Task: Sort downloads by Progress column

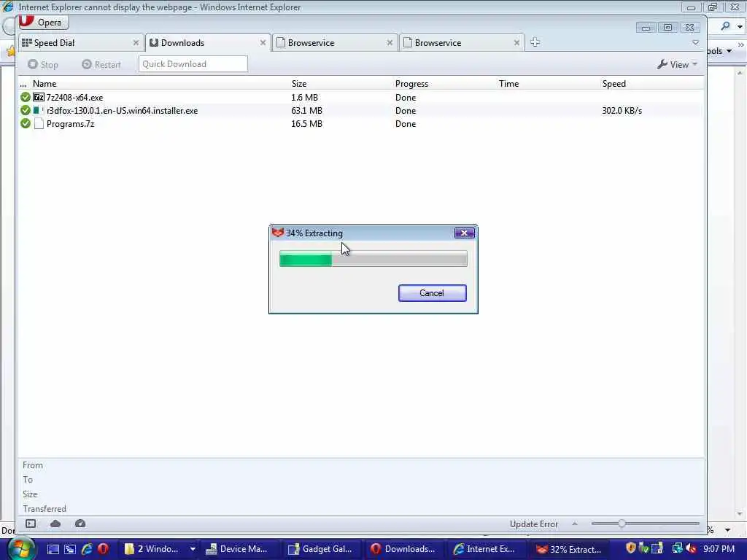Action: click(411, 84)
